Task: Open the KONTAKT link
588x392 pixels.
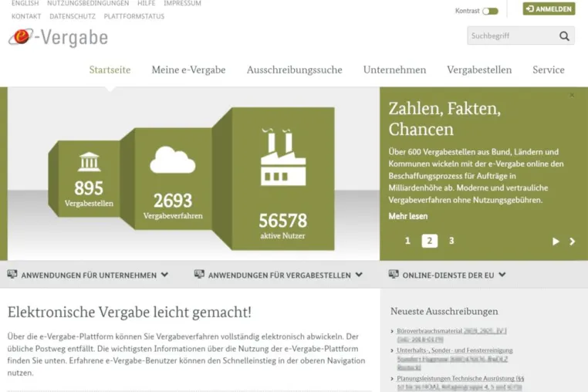Action: point(26,16)
